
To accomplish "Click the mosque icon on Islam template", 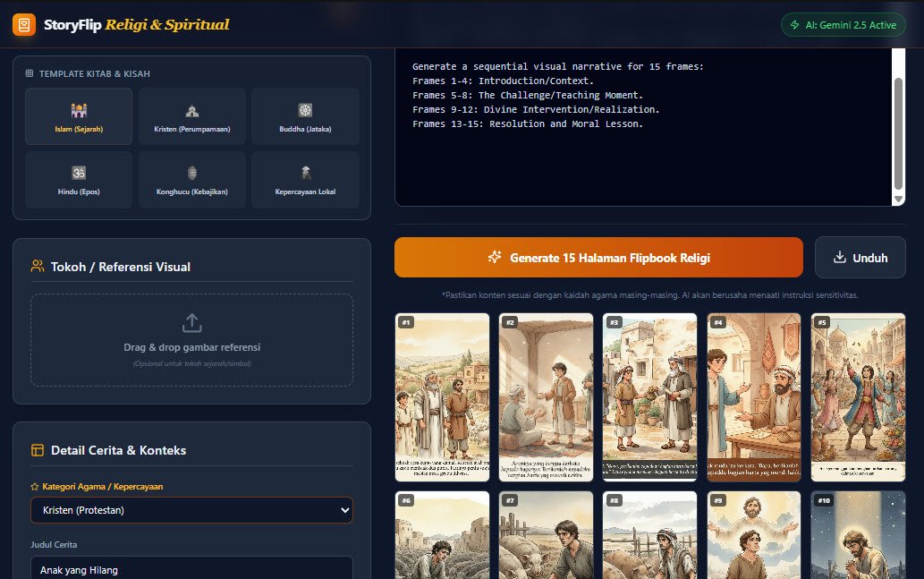I will [79, 110].
